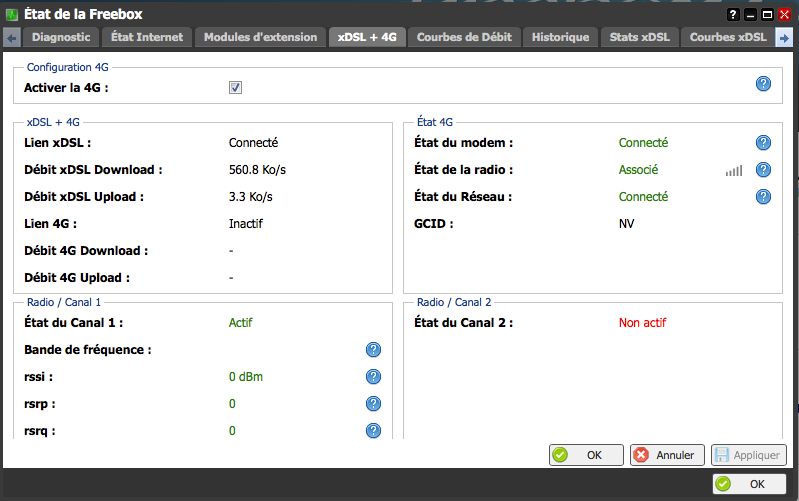Click the Annuler button
The image size is (799, 501).
click(667, 455)
